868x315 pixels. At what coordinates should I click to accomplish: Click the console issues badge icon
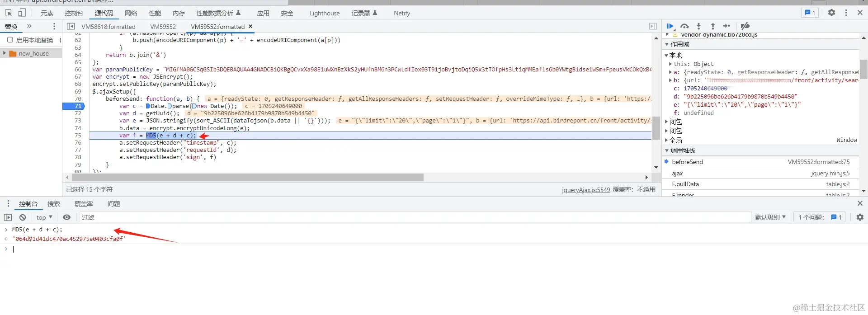836,217
